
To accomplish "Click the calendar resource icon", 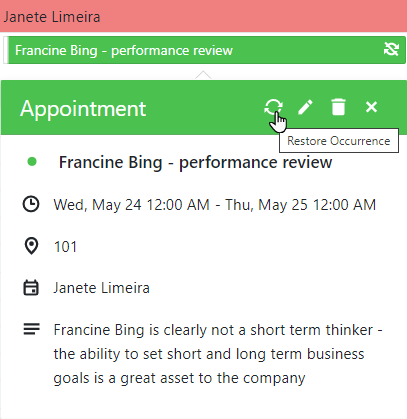I will click(x=31, y=288).
